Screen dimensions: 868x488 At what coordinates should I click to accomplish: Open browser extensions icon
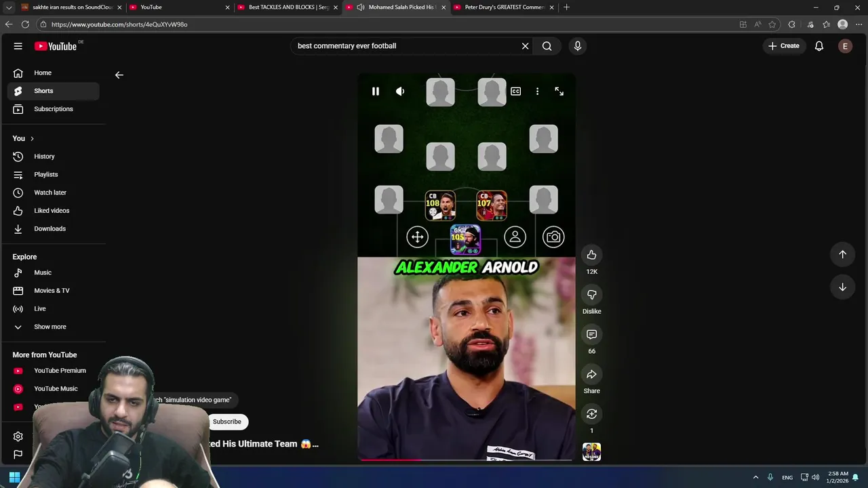click(791, 24)
